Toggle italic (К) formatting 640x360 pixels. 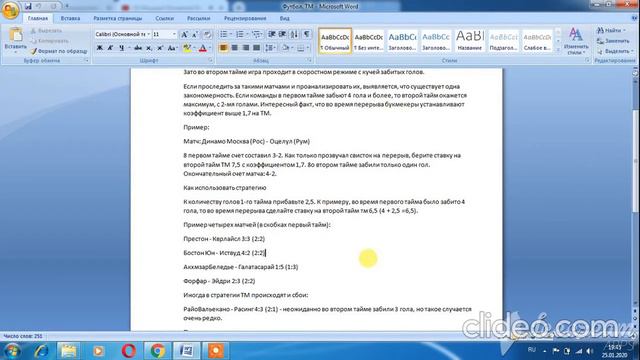pyautogui.click(x=110, y=48)
